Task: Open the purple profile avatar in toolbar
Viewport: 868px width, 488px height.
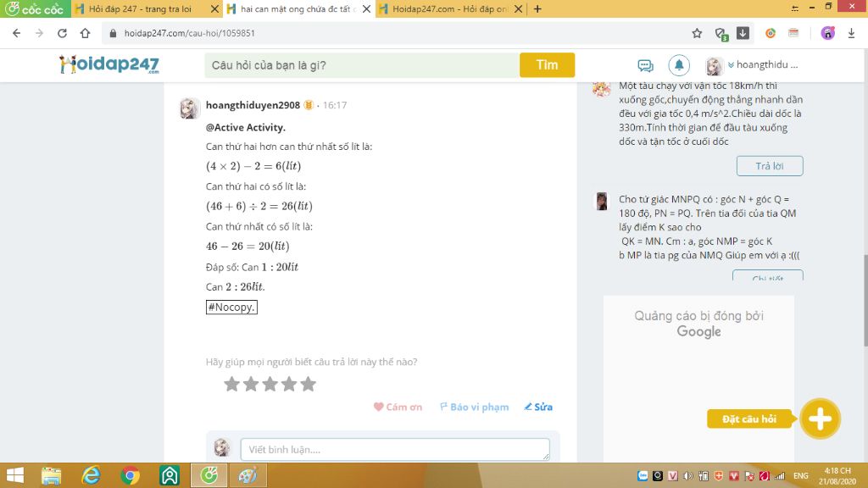Action: (x=827, y=33)
